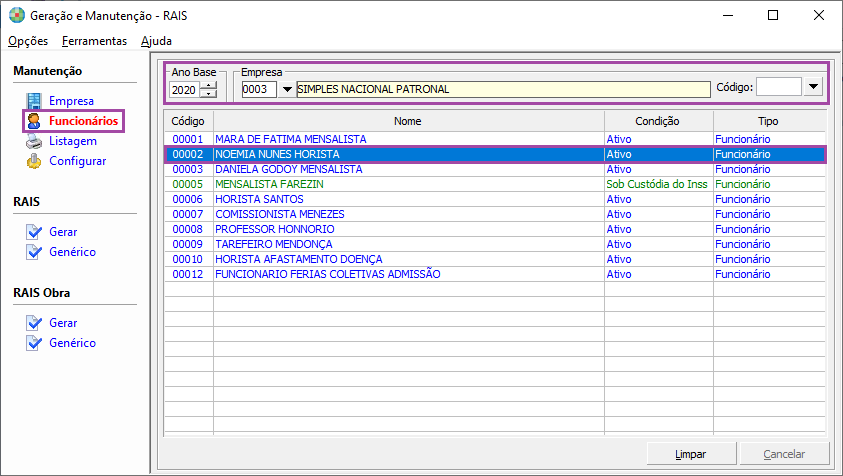
Task: Expand the Empresa code dropdown arrow
Action: click(x=287, y=89)
